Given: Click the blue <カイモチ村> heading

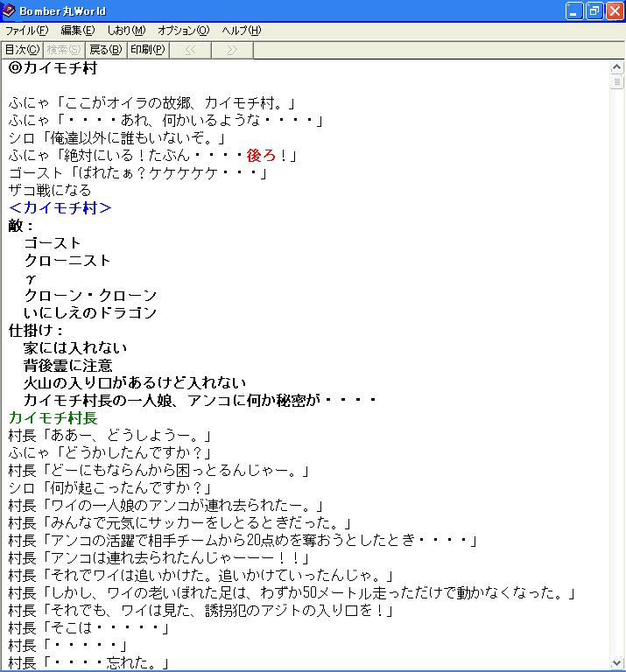Looking at the screenshot, I should [60, 208].
